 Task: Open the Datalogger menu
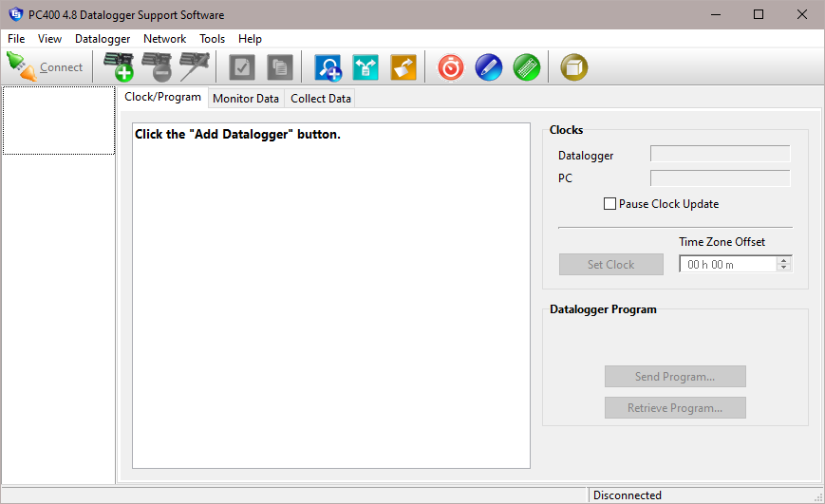[103, 39]
